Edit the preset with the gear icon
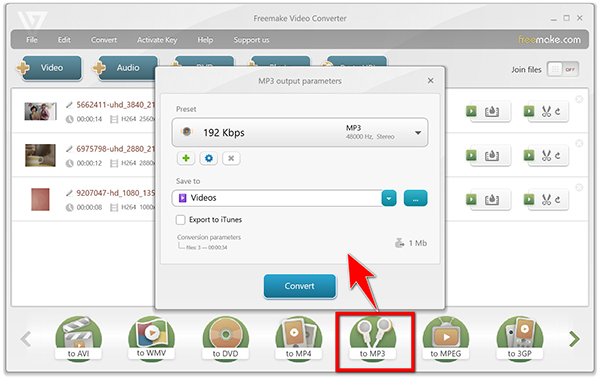This screenshot has width=600, height=379. click(x=209, y=158)
